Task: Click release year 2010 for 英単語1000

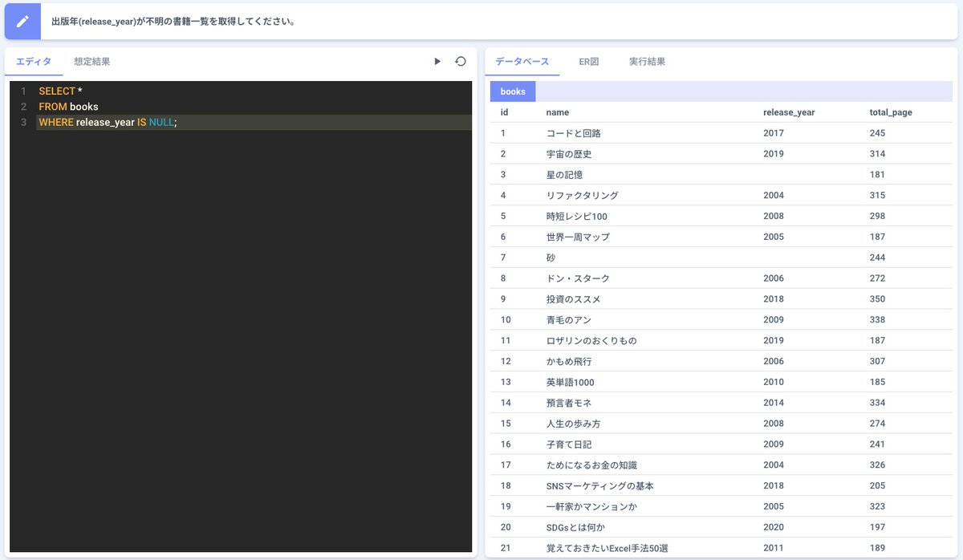Action: point(774,383)
